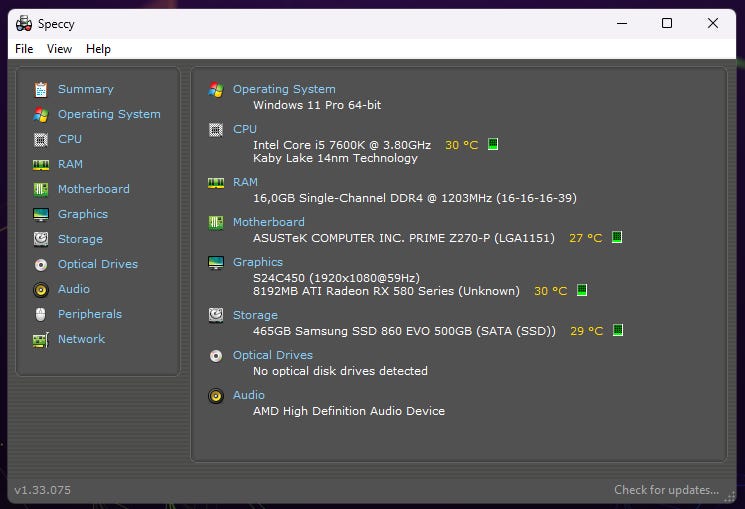This screenshot has width=745, height=509.
Task: Click the Motherboard icon in main panel
Action: [216, 222]
